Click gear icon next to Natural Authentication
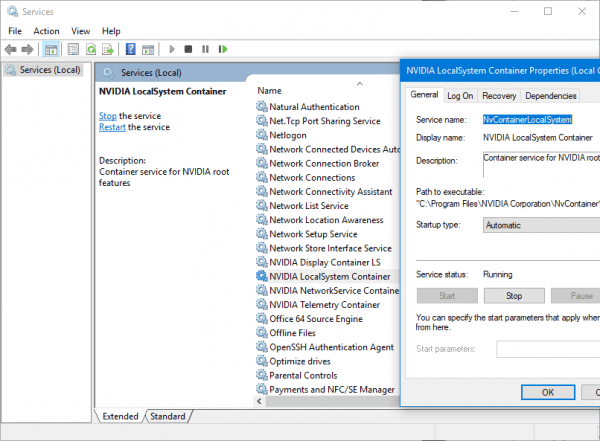This screenshot has height=441, width=600. point(262,106)
